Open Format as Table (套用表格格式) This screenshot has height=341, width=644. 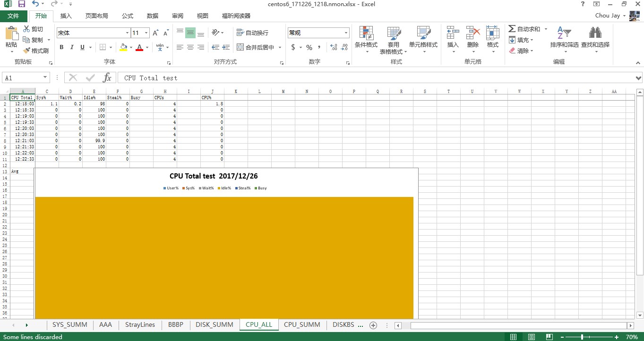point(394,40)
